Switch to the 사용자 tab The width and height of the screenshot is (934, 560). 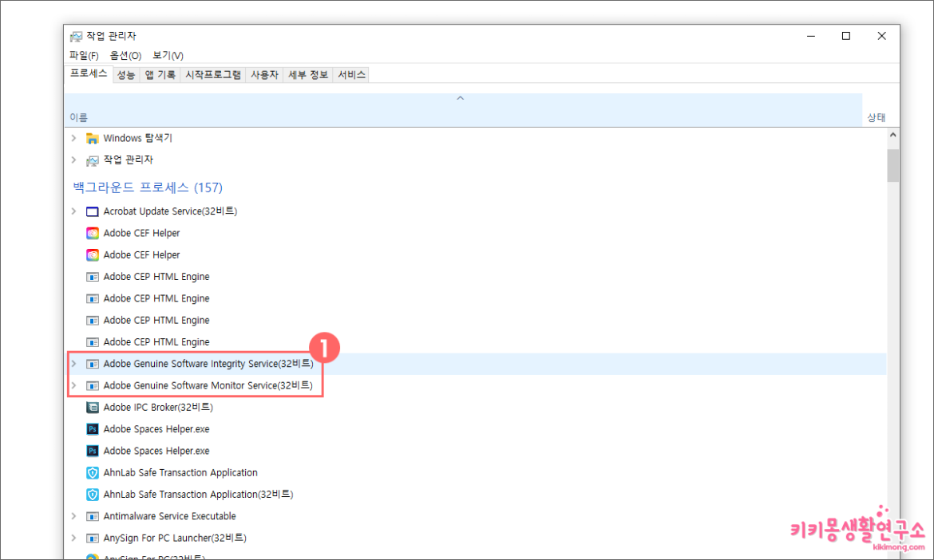(264, 74)
